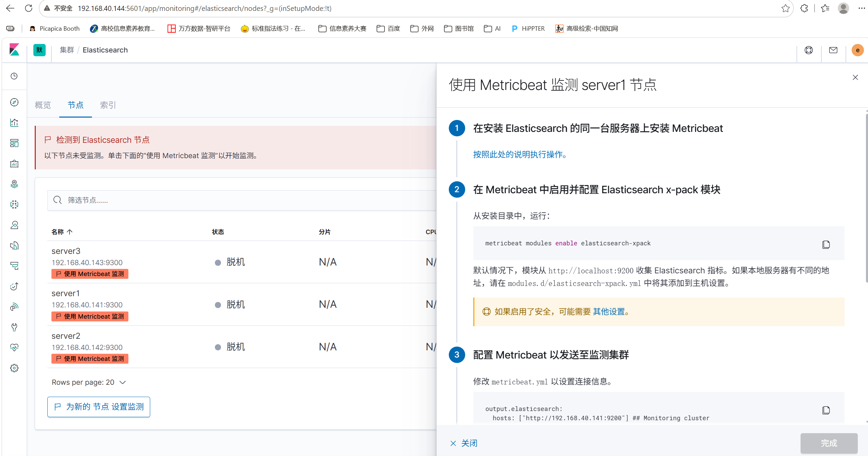
Task: Open the Maps sidebar icon
Action: click(x=14, y=184)
